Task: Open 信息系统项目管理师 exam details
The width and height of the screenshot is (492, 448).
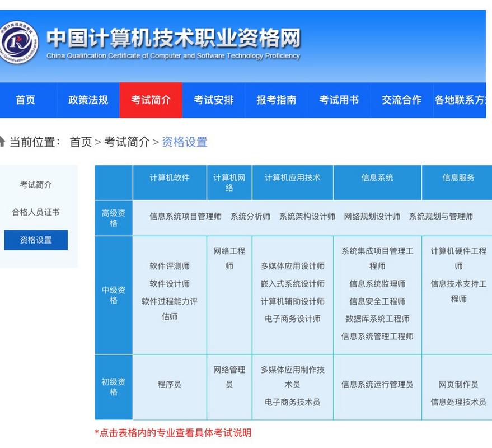Action: [185, 216]
